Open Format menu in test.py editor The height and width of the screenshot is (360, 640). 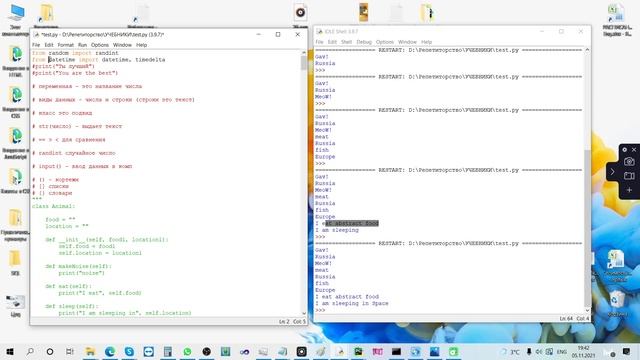pos(65,45)
